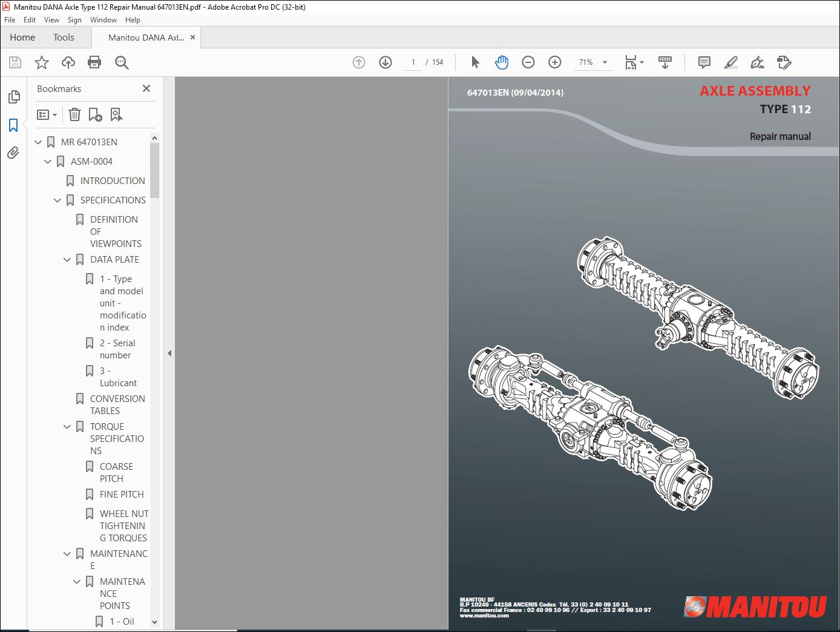The image size is (840, 632).
Task: Click the upload to cloud icon
Action: 68,62
